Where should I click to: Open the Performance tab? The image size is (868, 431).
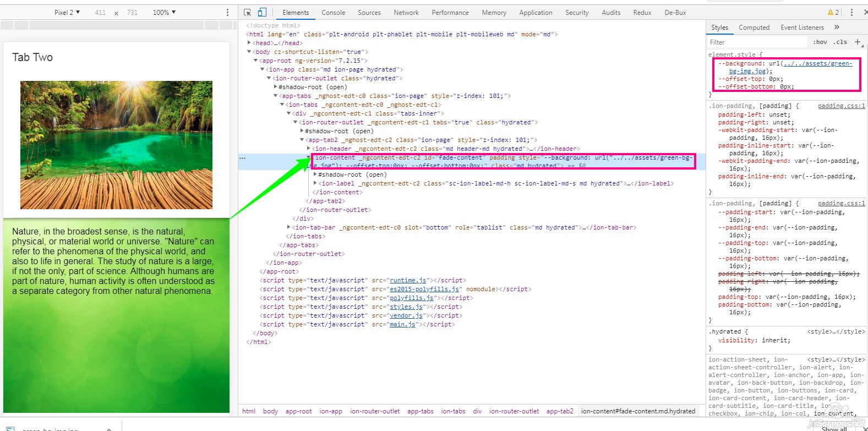point(450,12)
